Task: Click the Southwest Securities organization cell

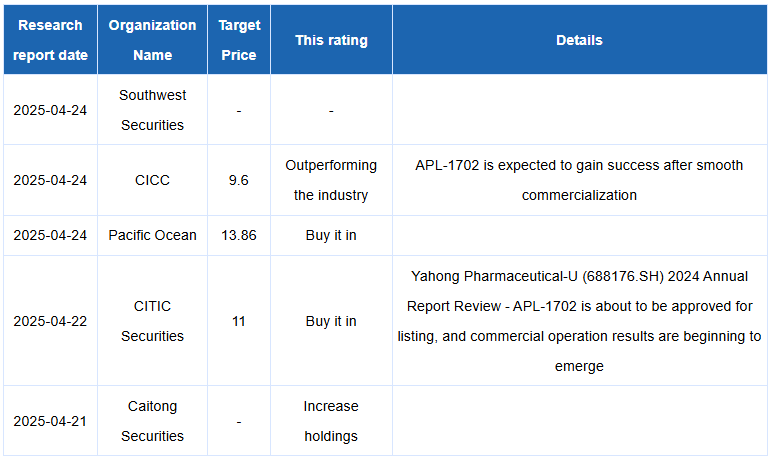Action: [152, 110]
